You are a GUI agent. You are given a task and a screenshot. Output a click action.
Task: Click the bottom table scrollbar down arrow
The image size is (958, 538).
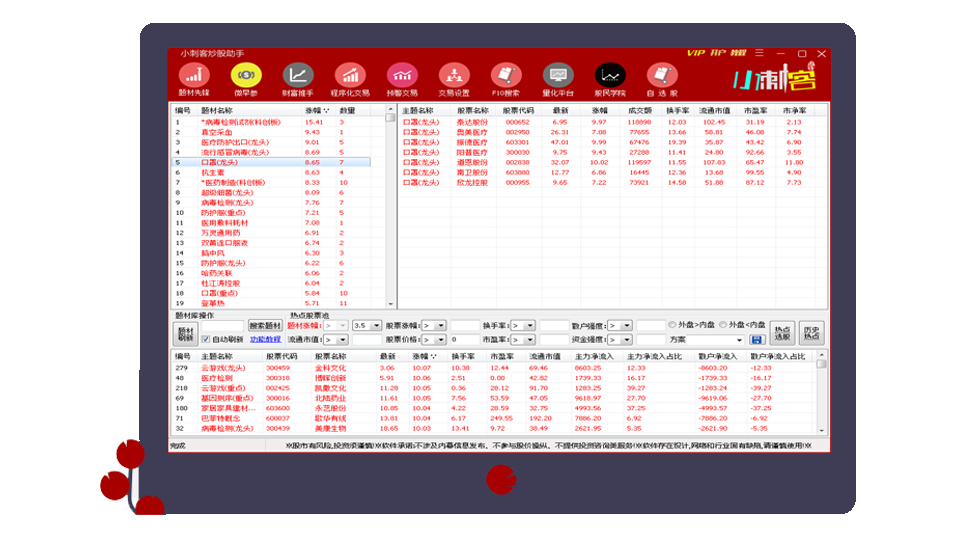[x=821, y=431]
